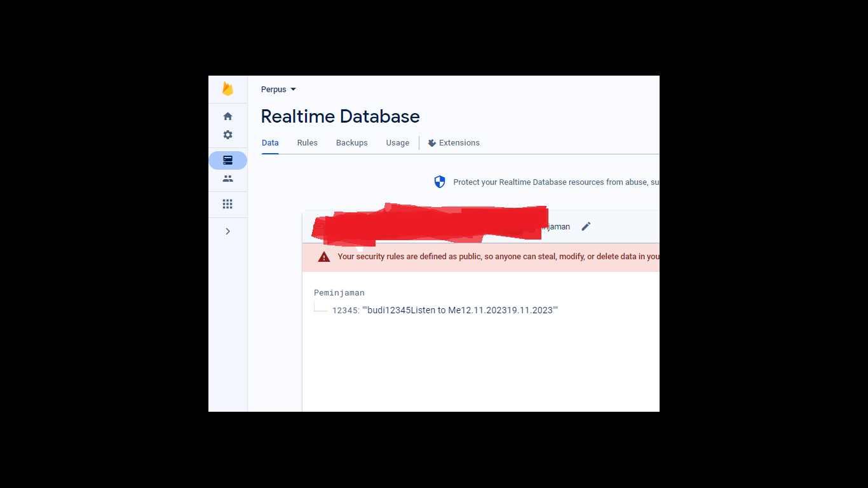Open the all products grid icon
The image size is (868, 488).
pyautogui.click(x=227, y=203)
